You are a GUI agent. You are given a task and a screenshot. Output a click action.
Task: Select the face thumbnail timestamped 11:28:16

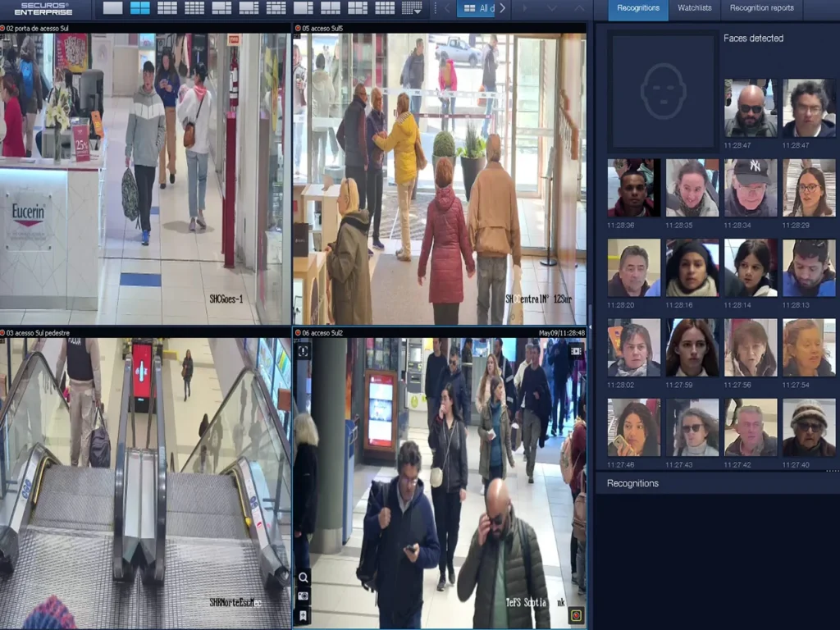tap(692, 268)
